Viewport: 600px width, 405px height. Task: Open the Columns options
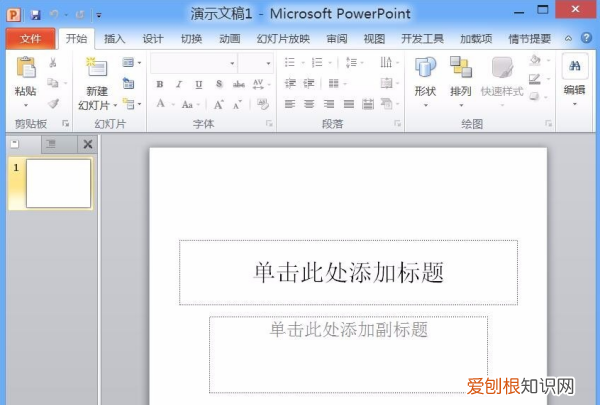pos(334,83)
